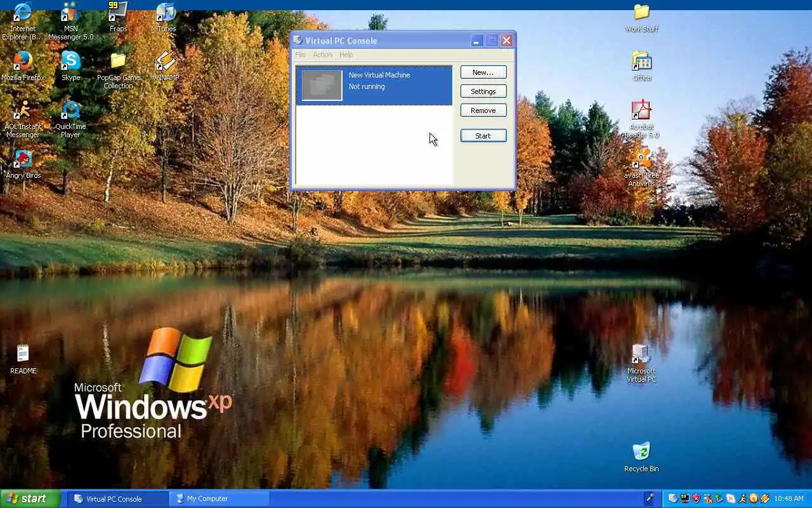Select the Angry Birds desktop icon
Image resolution: width=812 pixels, height=508 pixels.
pos(23,164)
